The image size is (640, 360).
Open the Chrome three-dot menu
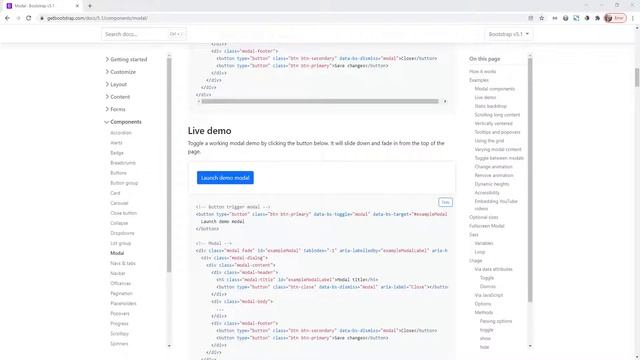click(x=633, y=18)
